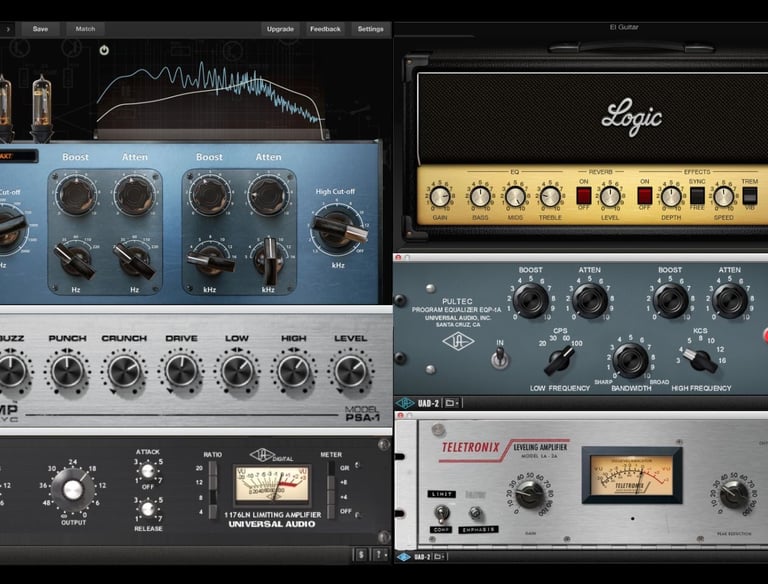Click the right-arrow button beside Save

[x=7, y=29]
